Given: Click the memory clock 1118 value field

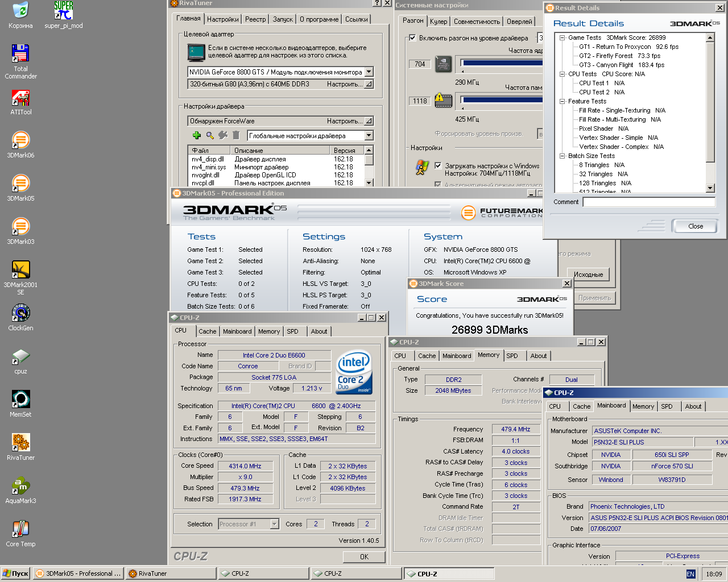Looking at the screenshot, I should pos(420,101).
